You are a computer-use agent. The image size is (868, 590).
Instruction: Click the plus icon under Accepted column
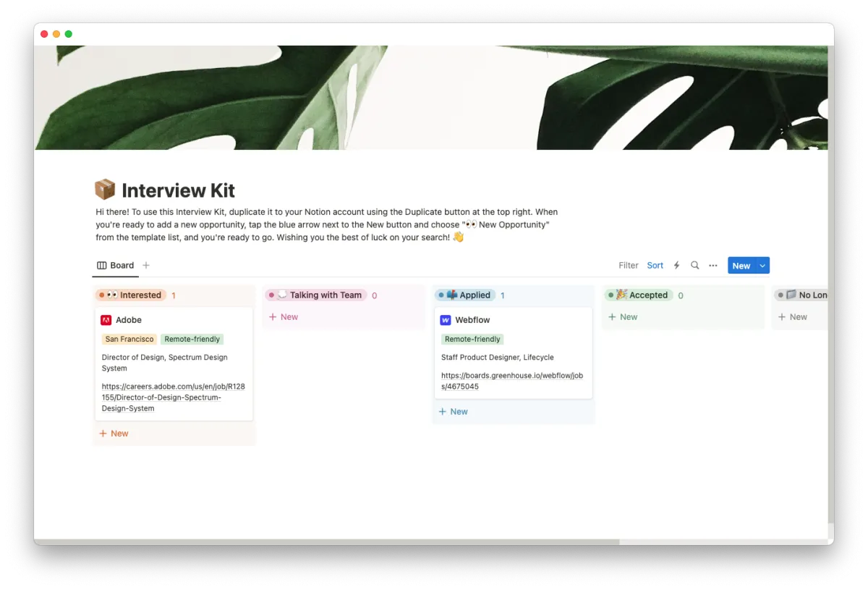click(x=613, y=317)
